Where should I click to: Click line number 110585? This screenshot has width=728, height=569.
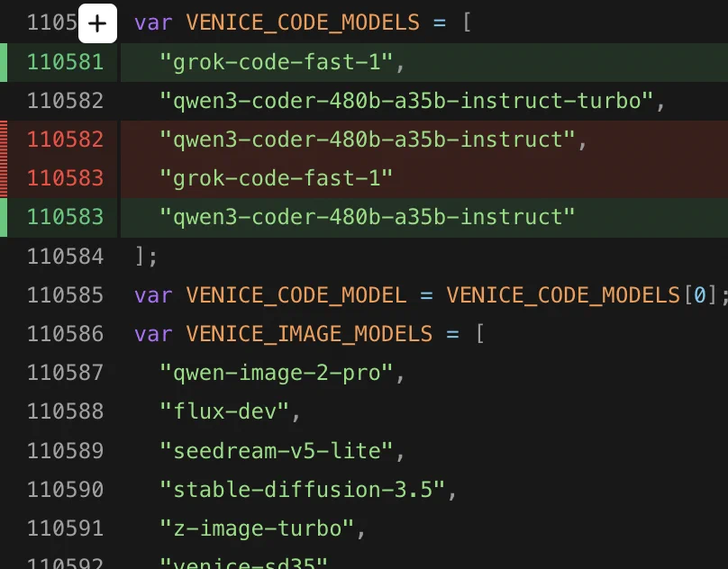[65, 295]
